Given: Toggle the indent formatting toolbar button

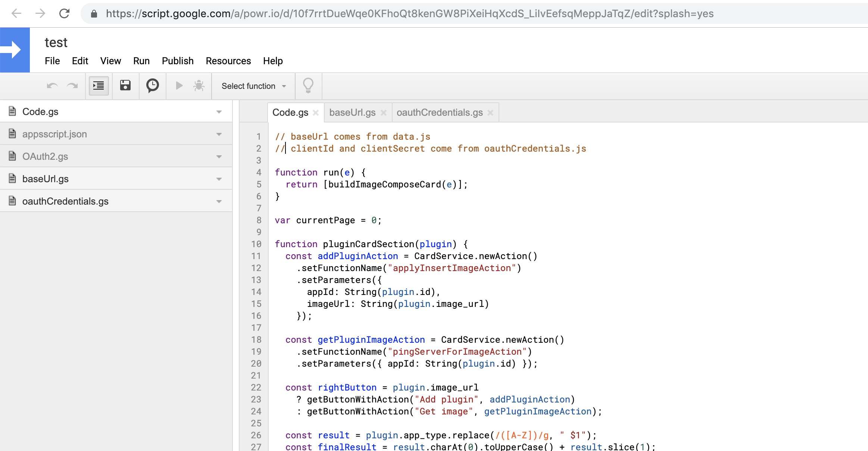Looking at the screenshot, I should click(x=99, y=86).
